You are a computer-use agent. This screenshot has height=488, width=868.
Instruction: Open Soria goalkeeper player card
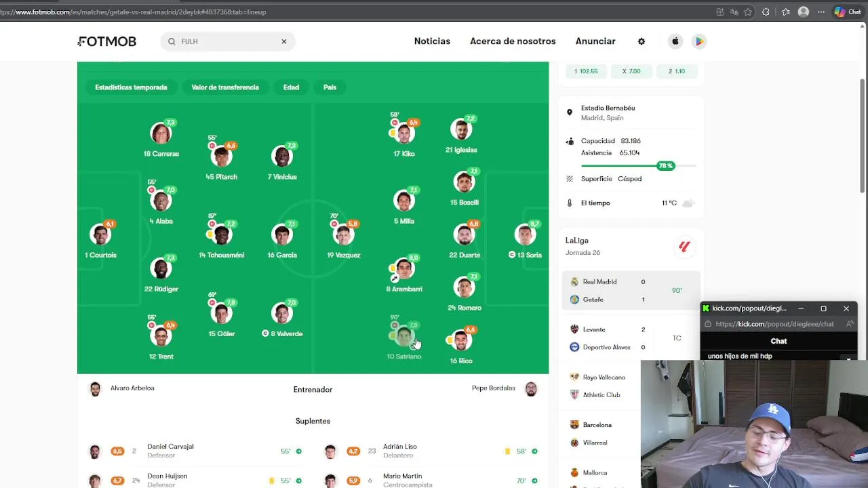(526, 240)
